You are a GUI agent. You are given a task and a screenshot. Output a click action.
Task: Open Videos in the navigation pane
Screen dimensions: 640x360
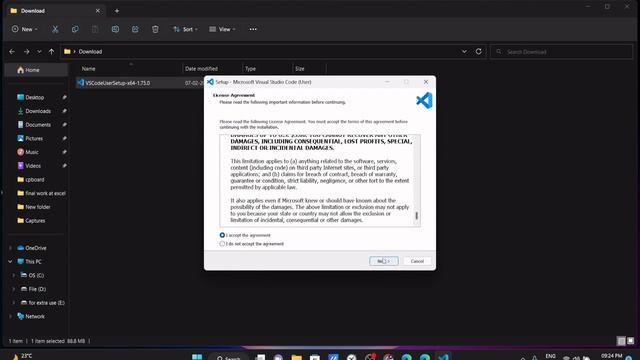tap(33, 166)
